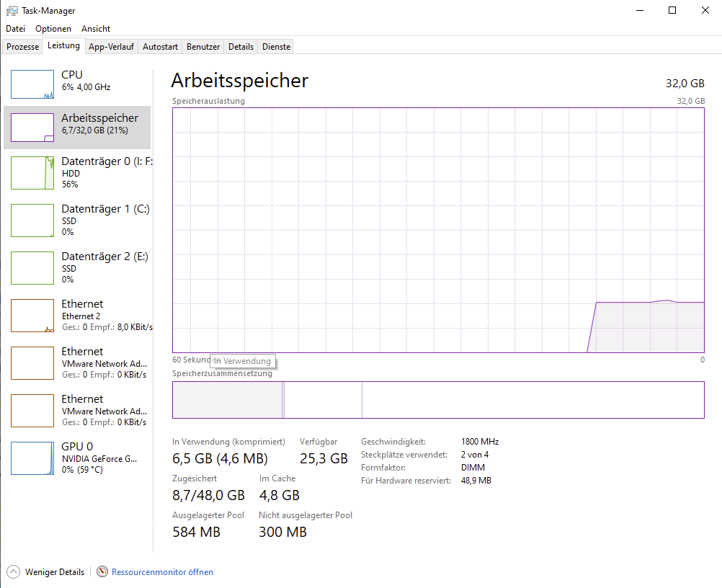Switch to the Dienste tab
The image size is (722, 588).
tap(276, 47)
